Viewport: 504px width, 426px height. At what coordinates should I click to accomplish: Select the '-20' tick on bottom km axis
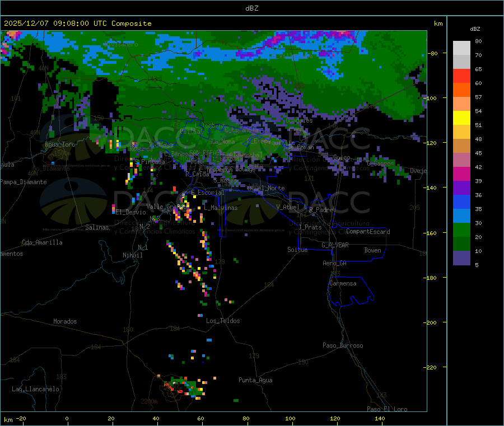(21, 418)
